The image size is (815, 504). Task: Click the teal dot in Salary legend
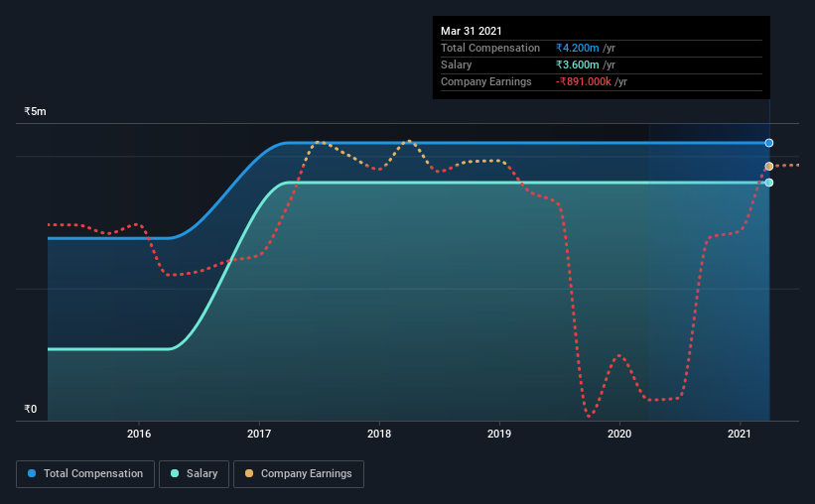(175, 473)
